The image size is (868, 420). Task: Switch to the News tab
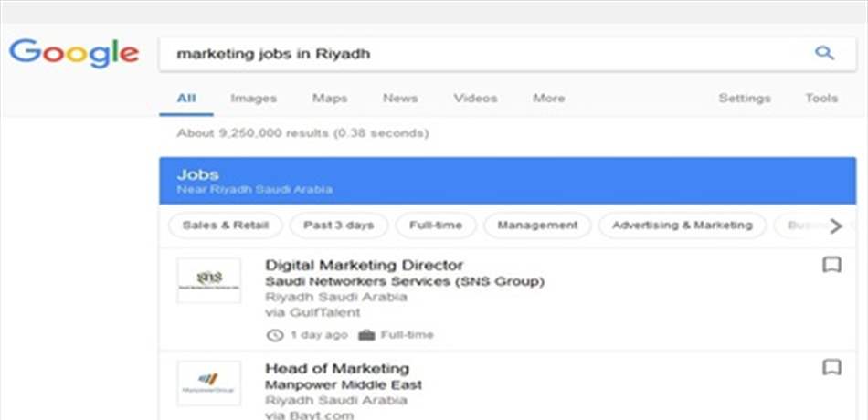[x=400, y=99]
